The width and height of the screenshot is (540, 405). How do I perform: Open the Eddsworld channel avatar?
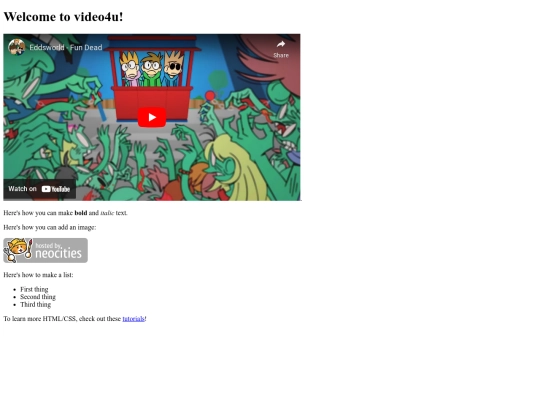(x=17, y=47)
